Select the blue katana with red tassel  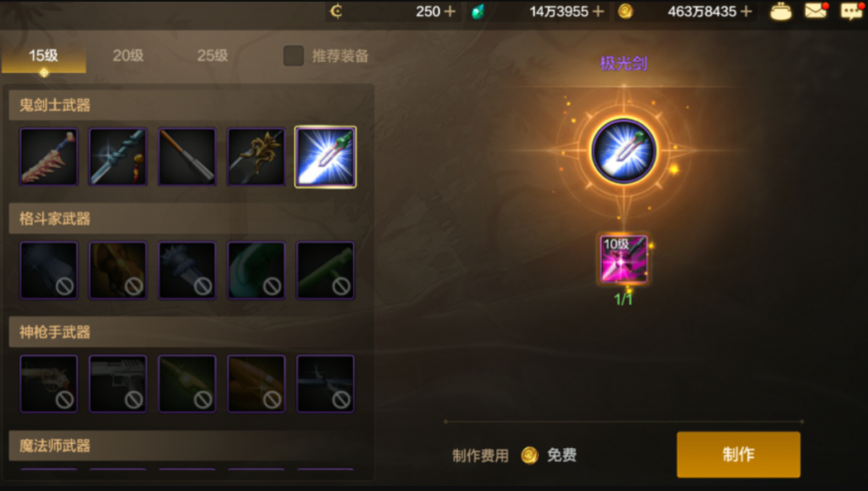118,157
